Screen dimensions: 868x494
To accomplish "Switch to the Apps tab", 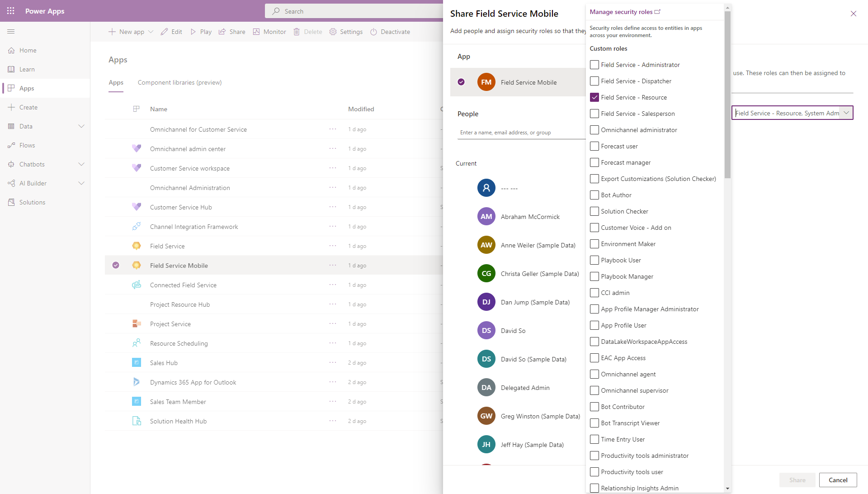I will coord(116,83).
